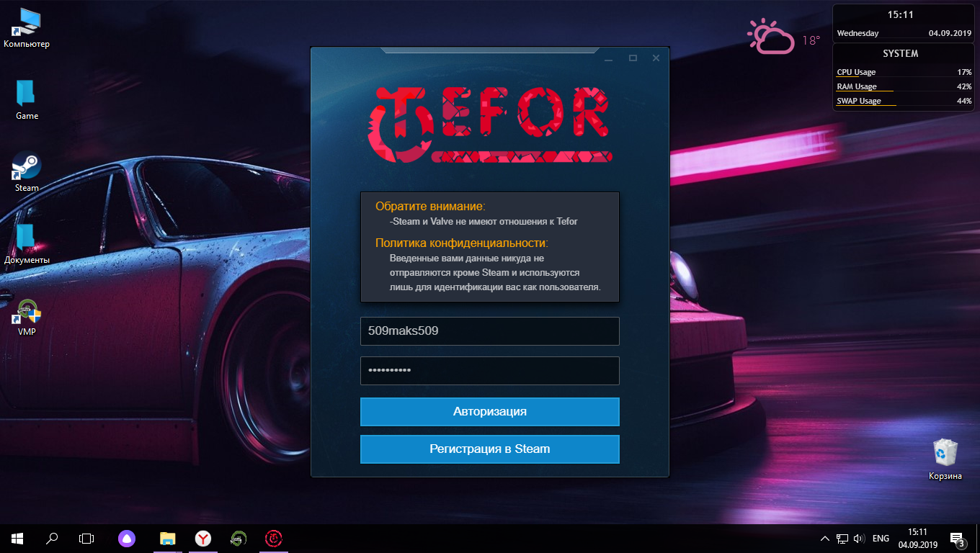Open the notification center with 3 alerts
Image resolution: width=980 pixels, height=553 pixels.
pos(957,539)
